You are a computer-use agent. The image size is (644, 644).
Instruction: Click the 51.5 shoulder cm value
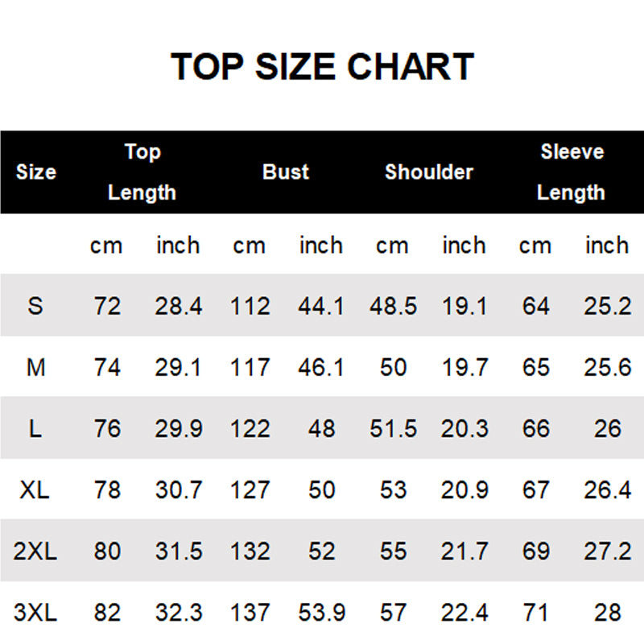pos(393,428)
